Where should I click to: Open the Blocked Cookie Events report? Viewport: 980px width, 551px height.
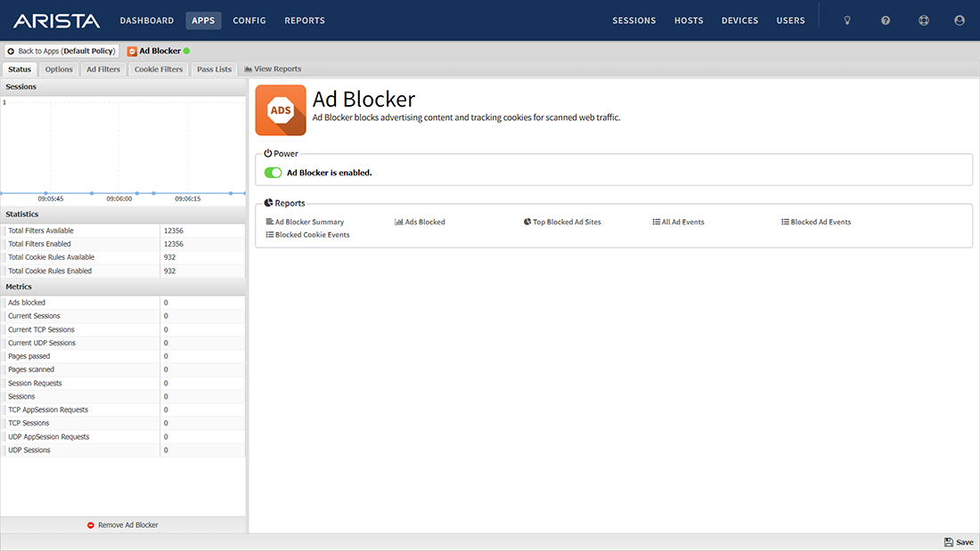[x=307, y=235]
